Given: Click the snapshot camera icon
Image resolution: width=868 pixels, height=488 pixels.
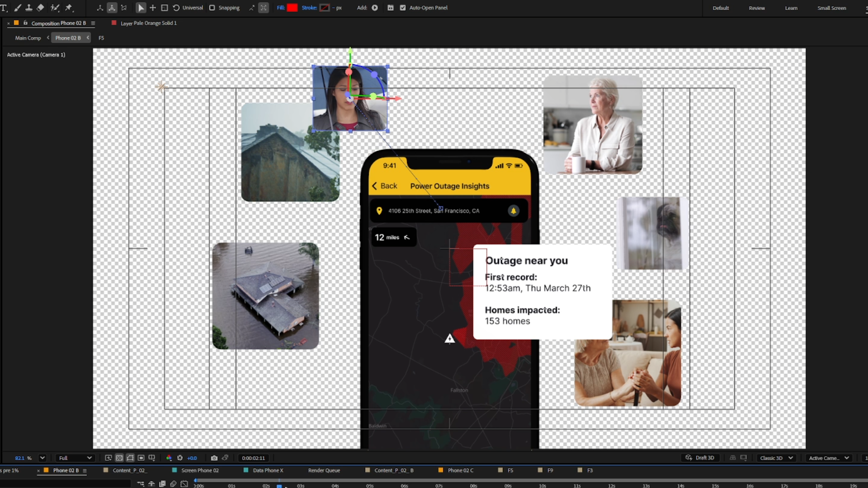Looking at the screenshot, I should pos(214,458).
